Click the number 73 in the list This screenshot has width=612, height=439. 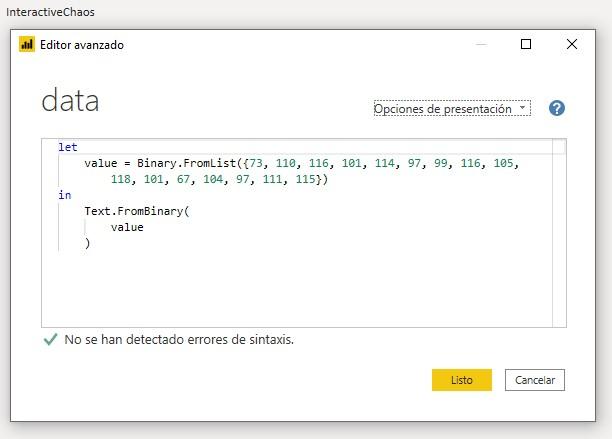tap(256, 163)
